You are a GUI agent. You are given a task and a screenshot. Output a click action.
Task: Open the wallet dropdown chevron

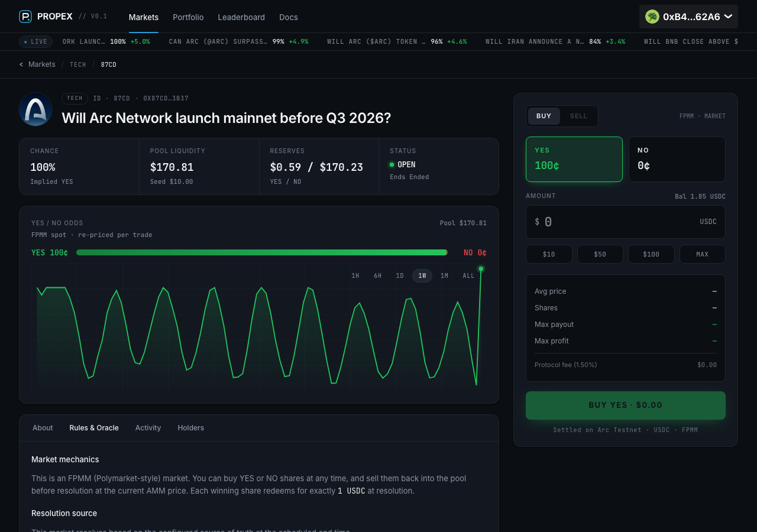pos(728,17)
